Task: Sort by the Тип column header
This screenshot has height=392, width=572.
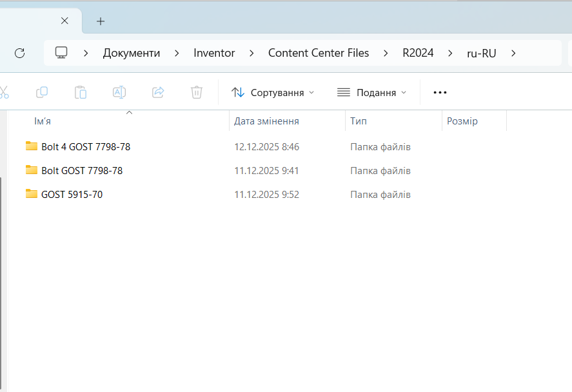Action: pos(359,121)
